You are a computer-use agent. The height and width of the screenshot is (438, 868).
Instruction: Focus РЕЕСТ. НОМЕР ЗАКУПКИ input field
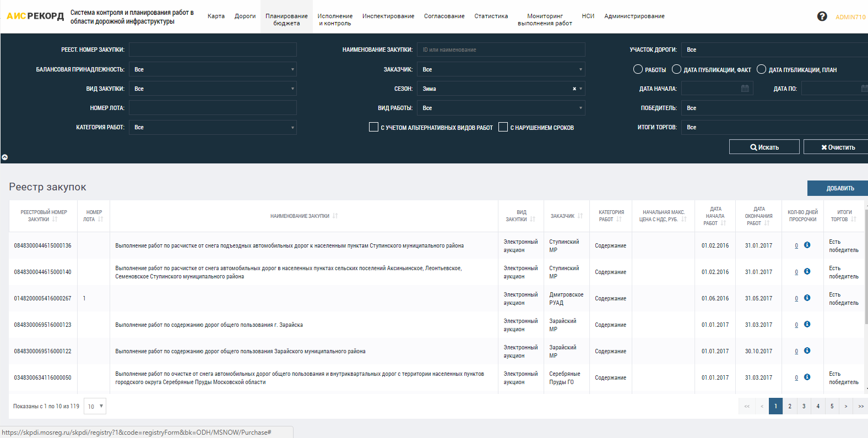(213, 50)
